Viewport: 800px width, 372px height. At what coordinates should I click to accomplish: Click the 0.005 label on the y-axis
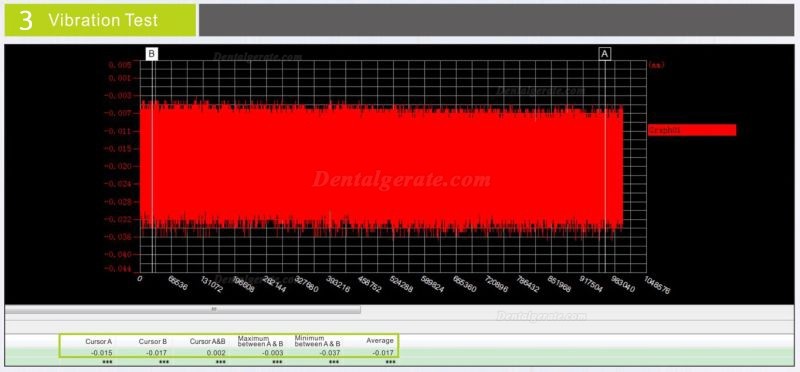(x=119, y=65)
